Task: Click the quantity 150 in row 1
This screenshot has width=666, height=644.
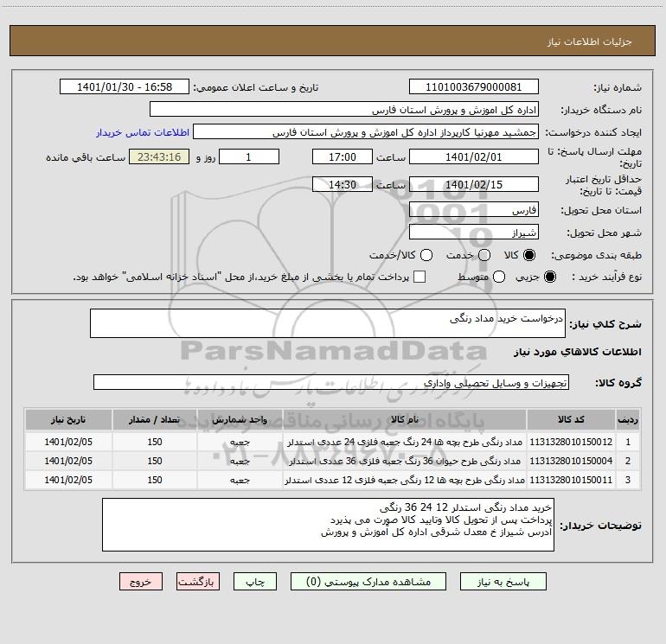Action: (155, 442)
